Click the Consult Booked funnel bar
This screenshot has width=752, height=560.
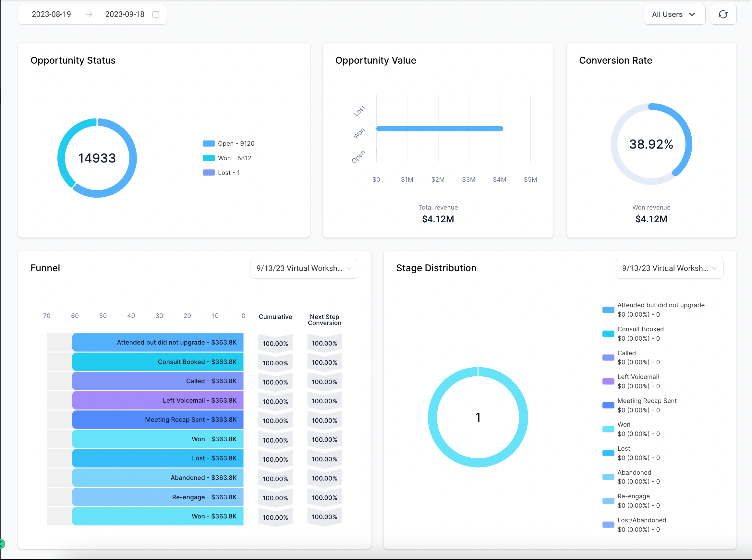[x=158, y=362]
